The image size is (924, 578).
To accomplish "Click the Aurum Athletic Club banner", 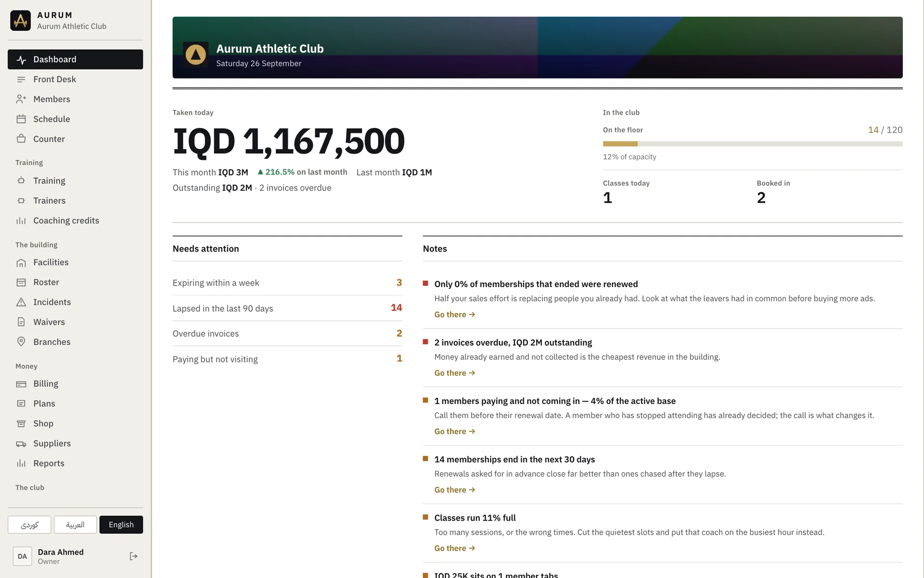I will point(538,48).
